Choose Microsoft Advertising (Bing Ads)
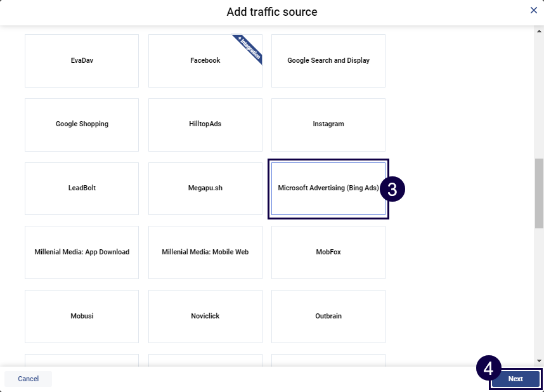 [x=328, y=188]
